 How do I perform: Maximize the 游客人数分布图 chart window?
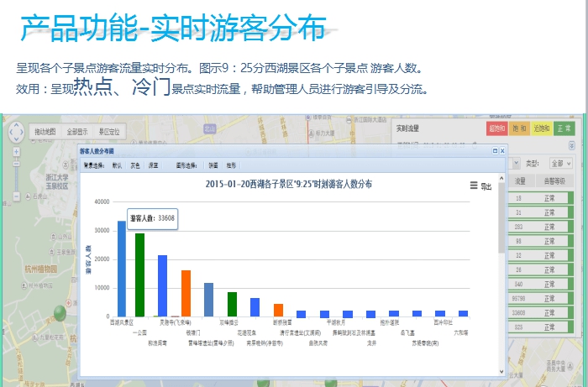click(494, 151)
